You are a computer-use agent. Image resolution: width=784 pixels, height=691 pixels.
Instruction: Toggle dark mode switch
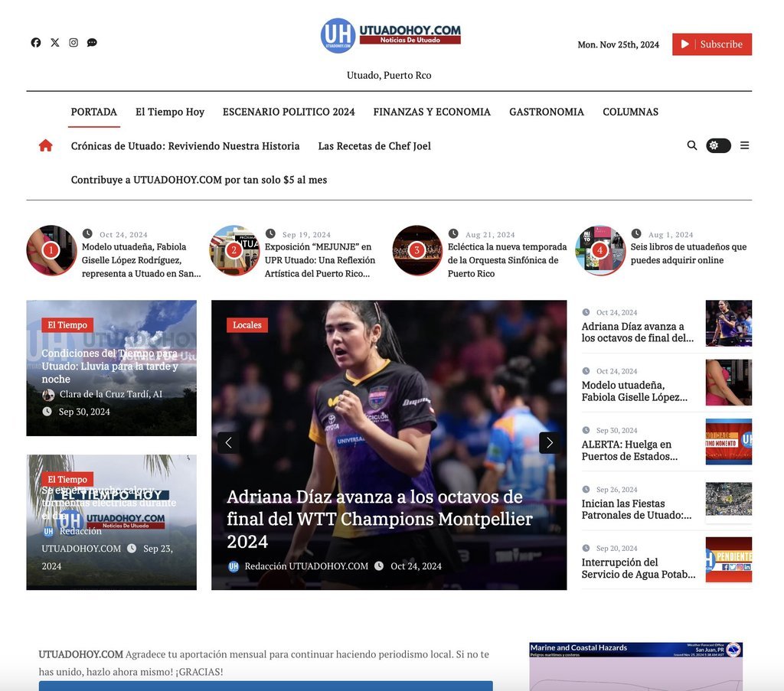click(x=718, y=145)
